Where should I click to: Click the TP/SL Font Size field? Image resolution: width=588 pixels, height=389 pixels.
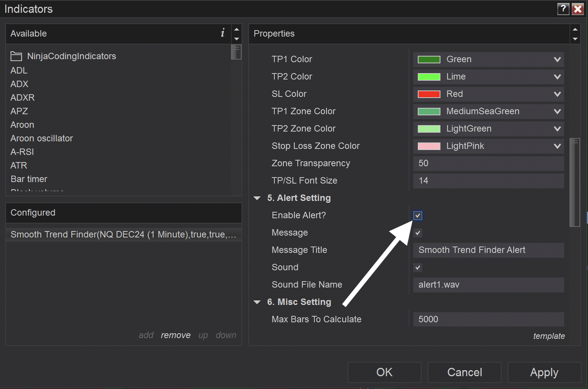point(489,181)
